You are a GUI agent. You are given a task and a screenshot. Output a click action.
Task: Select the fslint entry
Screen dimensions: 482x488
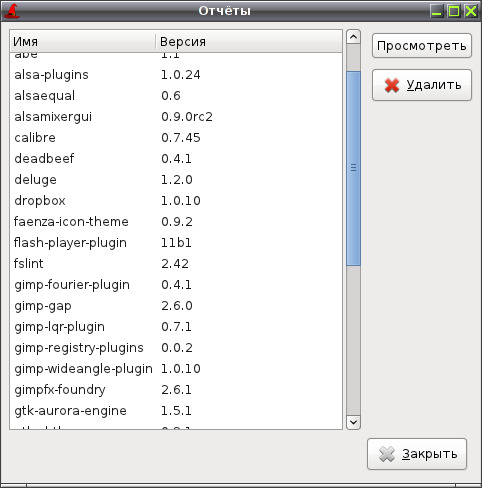pyautogui.click(x=176, y=264)
